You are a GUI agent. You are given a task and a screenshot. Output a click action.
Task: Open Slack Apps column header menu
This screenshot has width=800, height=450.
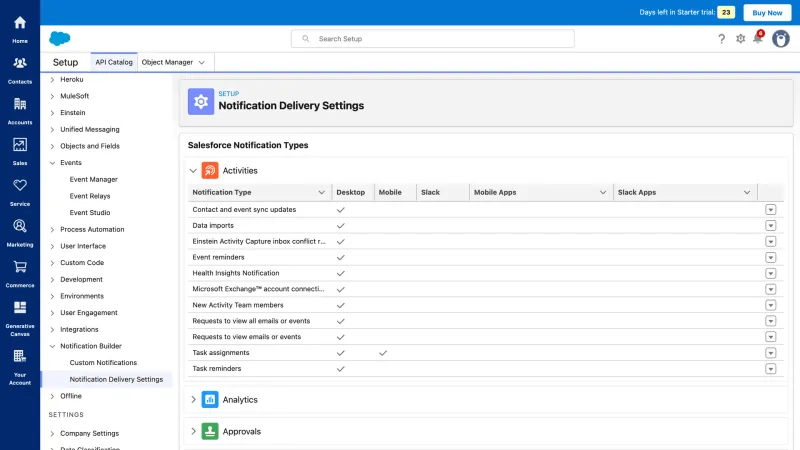(747, 192)
